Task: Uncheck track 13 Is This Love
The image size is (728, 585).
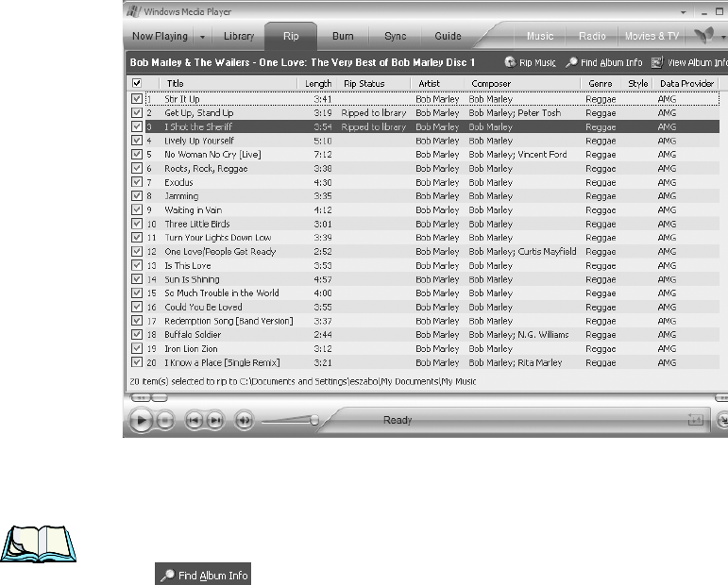Action: [137, 265]
